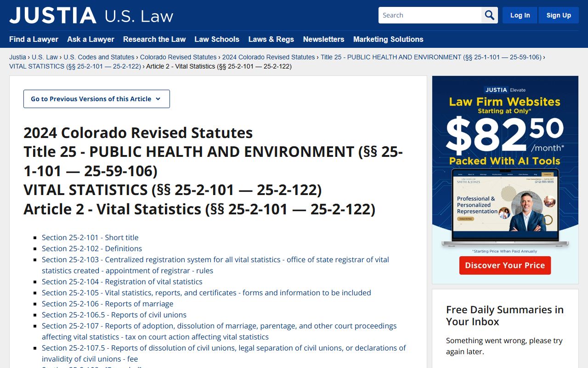Open the Research the Law menu
The height and width of the screenshot is (368, 588).
[154, 39]
